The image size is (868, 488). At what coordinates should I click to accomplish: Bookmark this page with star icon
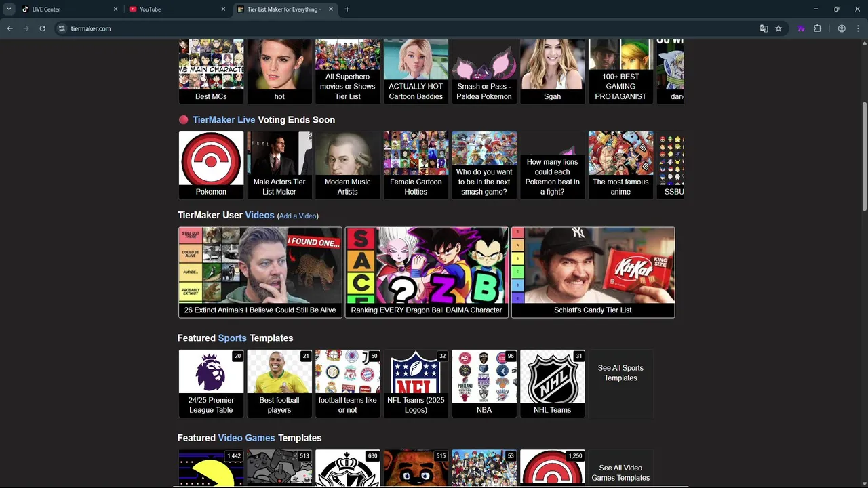[x=778, y=28]
